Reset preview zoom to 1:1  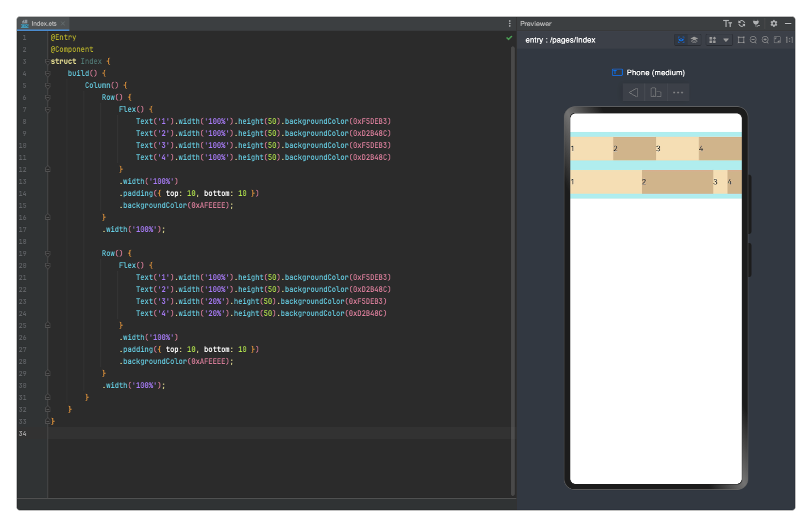[789, 40]
